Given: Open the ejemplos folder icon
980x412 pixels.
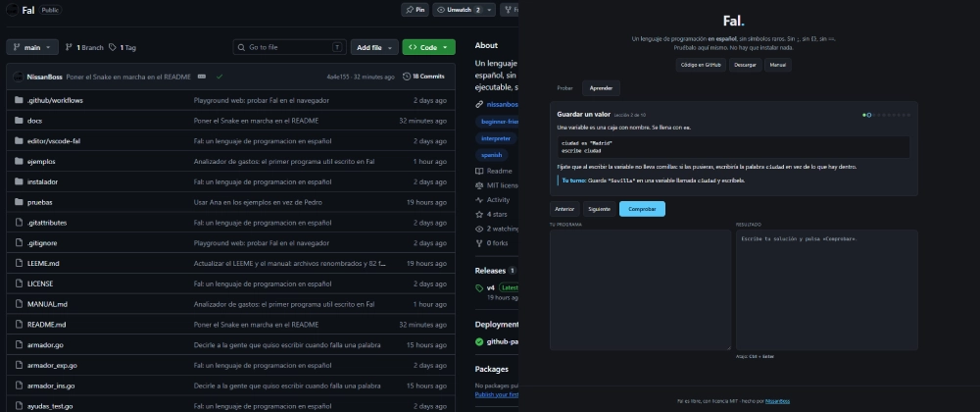Looking at the screenshot, I should [x=18, y=161].
